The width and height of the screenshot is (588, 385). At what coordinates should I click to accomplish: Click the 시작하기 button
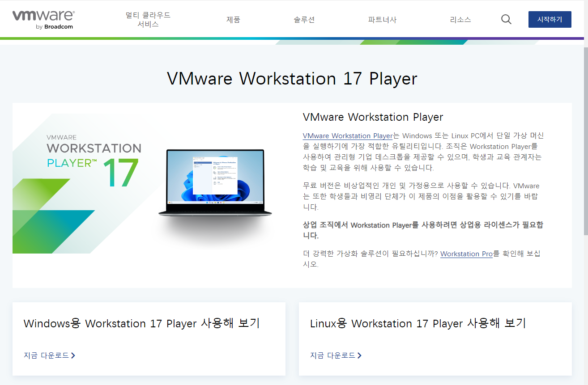pos(550,19)
